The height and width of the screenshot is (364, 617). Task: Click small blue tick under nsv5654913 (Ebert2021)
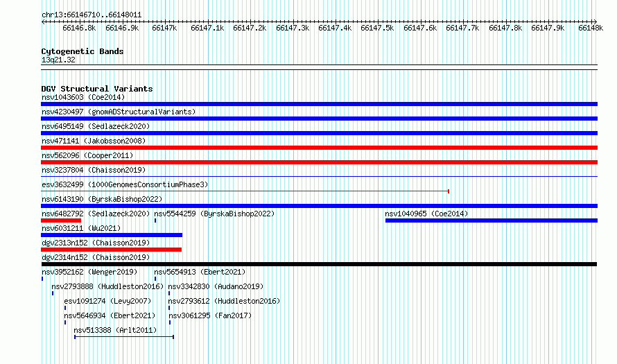(x=155, y=279)
